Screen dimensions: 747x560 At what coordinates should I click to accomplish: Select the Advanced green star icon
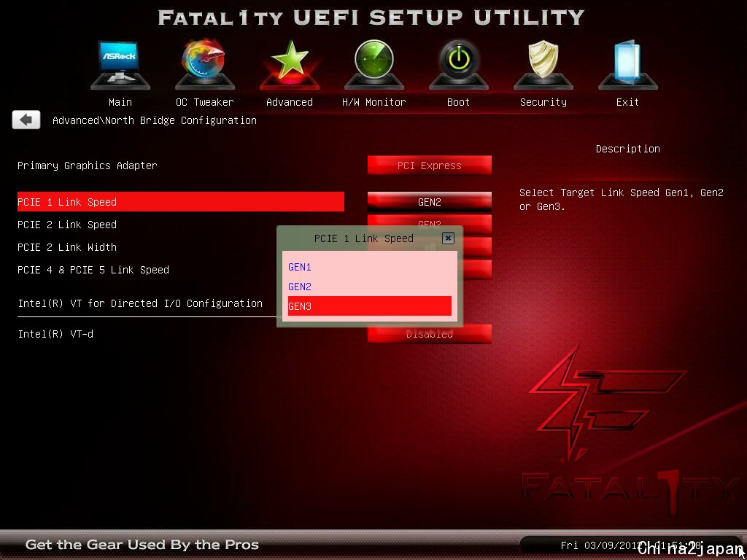pyautogui.click(x=290, y=65)
